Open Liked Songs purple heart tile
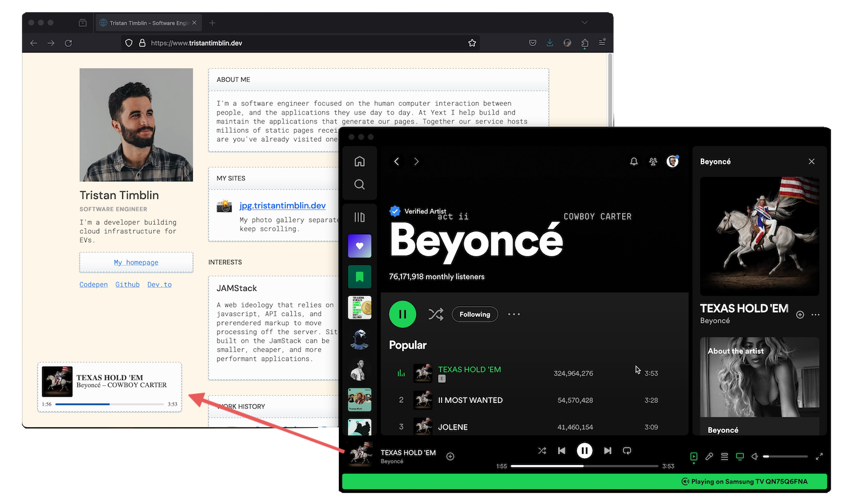Image resolution: width=853 pixels, height=504 pixels. [x=359, y=247]
